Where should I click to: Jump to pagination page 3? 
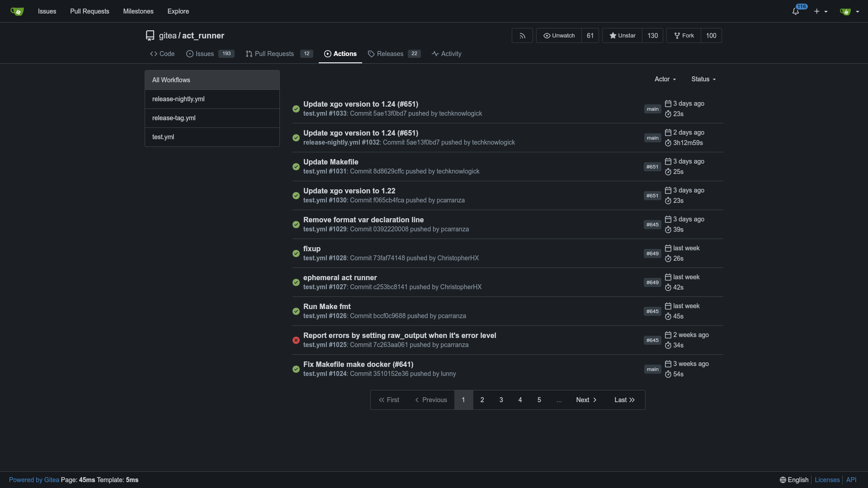click(x=501, y=400)
